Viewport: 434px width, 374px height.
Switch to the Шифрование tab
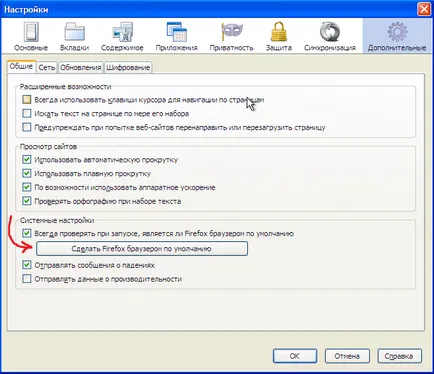tap(128, 67)
